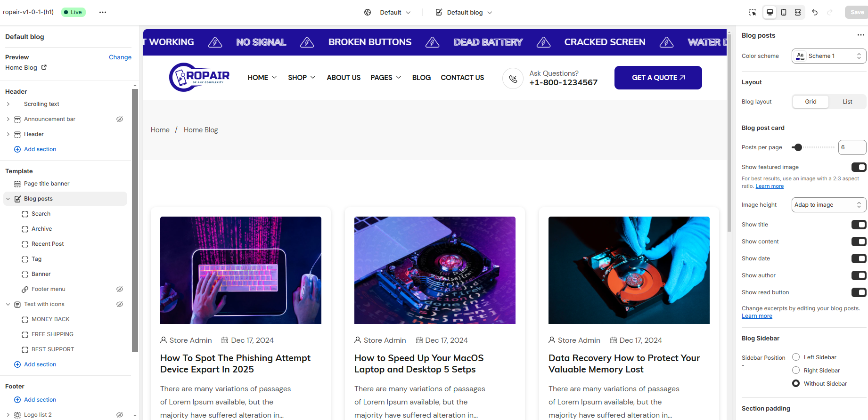This screenshot has height=420, width=868.
Task: Open Blog posts panel three-dot options
Action: (860, 35)
